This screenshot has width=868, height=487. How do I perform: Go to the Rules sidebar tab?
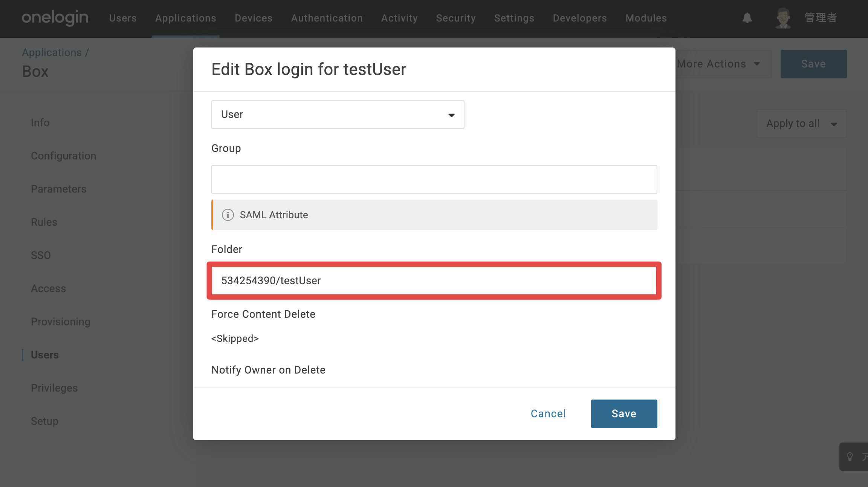44,222
